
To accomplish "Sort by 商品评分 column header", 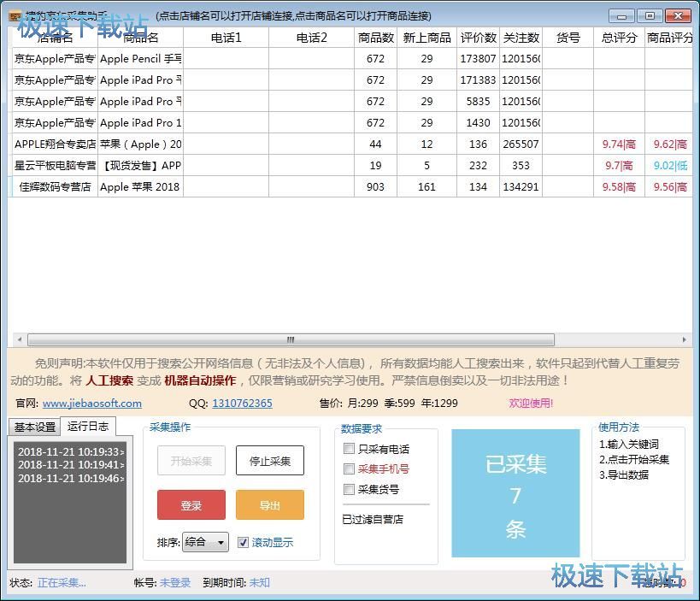I will pyautogui.click(x=668, y=38).
